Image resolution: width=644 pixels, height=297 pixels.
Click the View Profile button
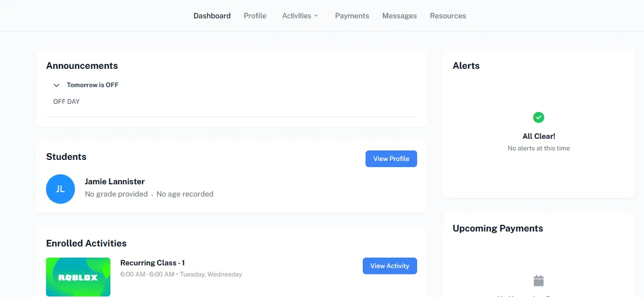tap(391, 159)
